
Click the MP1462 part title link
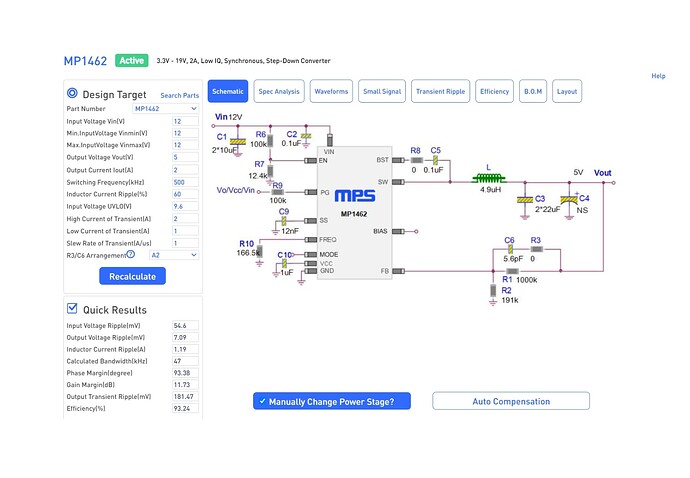[x=85, y=61]
